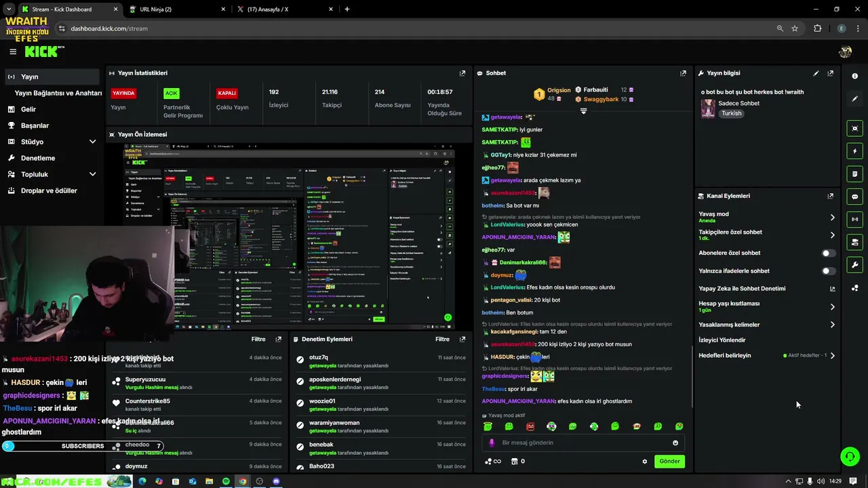Focus the Bir mesaj gönderin input
The width and height of the screenshot is (868, 488).
pyautogui.click(x=583, y=443)
